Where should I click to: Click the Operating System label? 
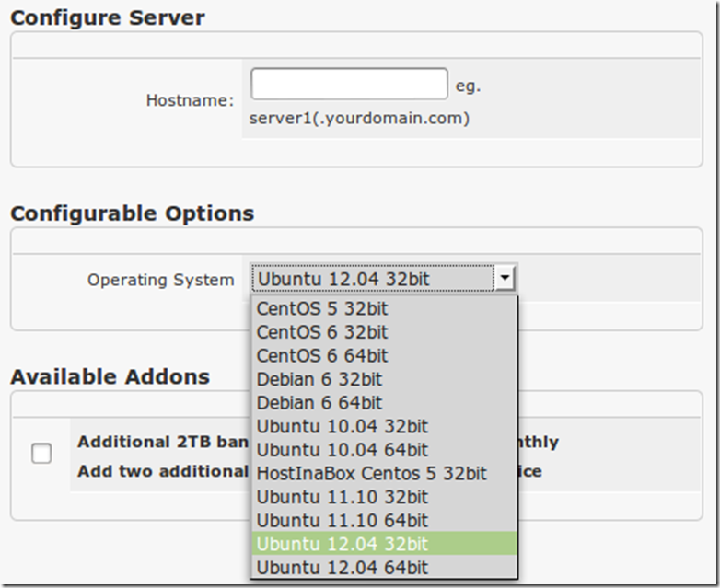(x=161, y=280)
